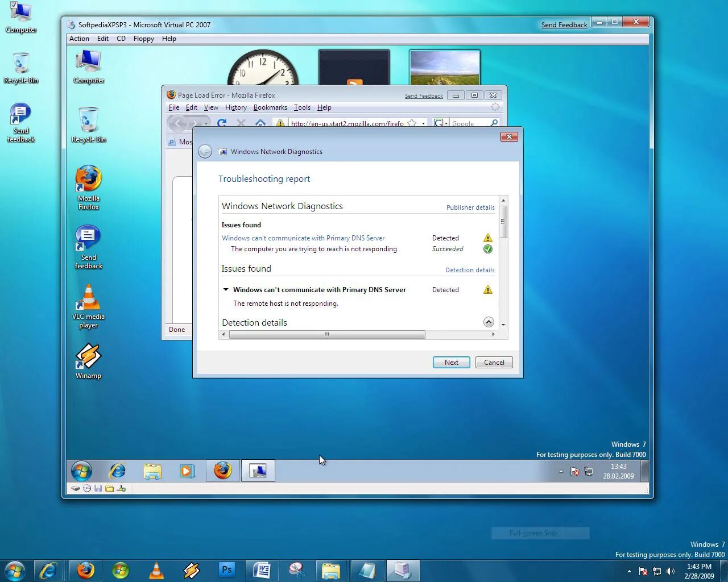
Task: Click the warning icon beside first Detected
Action: tap(488, 238)
